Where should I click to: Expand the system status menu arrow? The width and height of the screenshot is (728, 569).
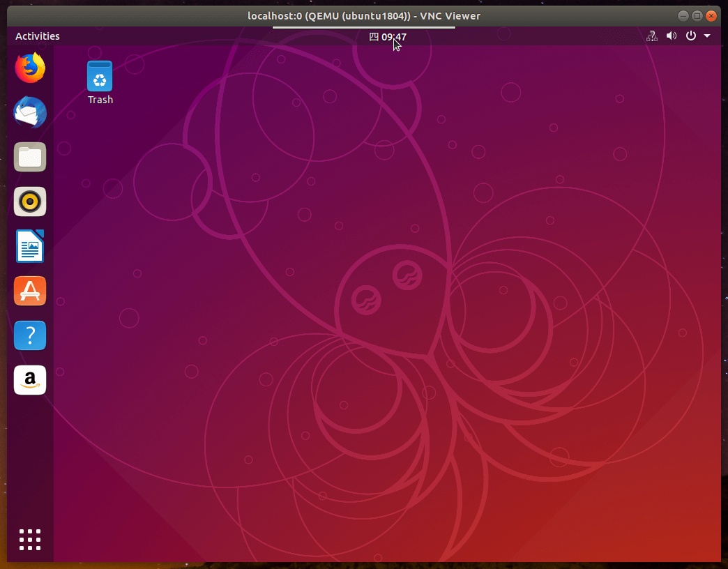[707, 36]
